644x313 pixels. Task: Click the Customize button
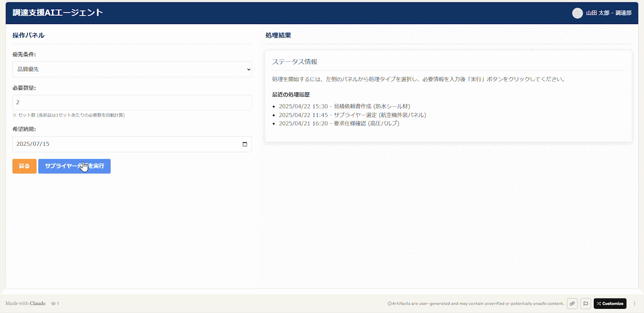pyautogui.click(x=610, y=303)
